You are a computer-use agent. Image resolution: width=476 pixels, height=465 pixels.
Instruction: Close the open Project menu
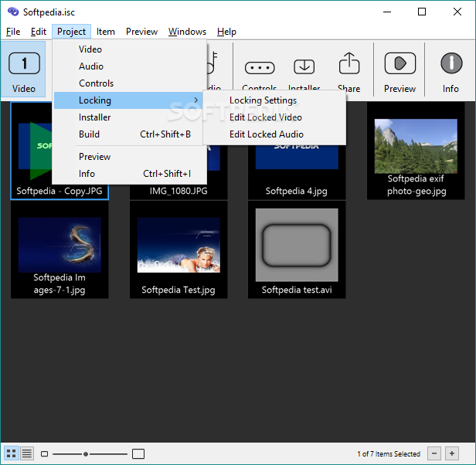[71, 32]
